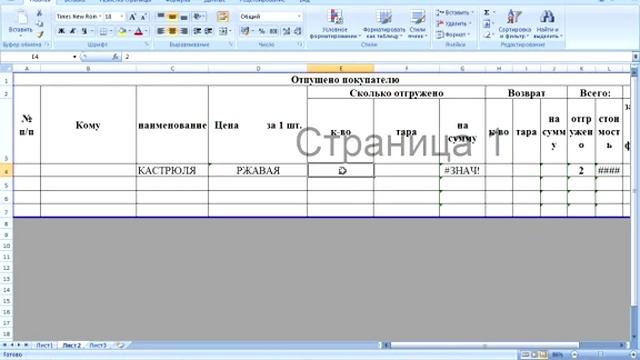Image resolution: width=640 pixels, height=360 pixels.
Task: Toggle italic К formatting
Action: pyautogui.click(x=73, y=31)
